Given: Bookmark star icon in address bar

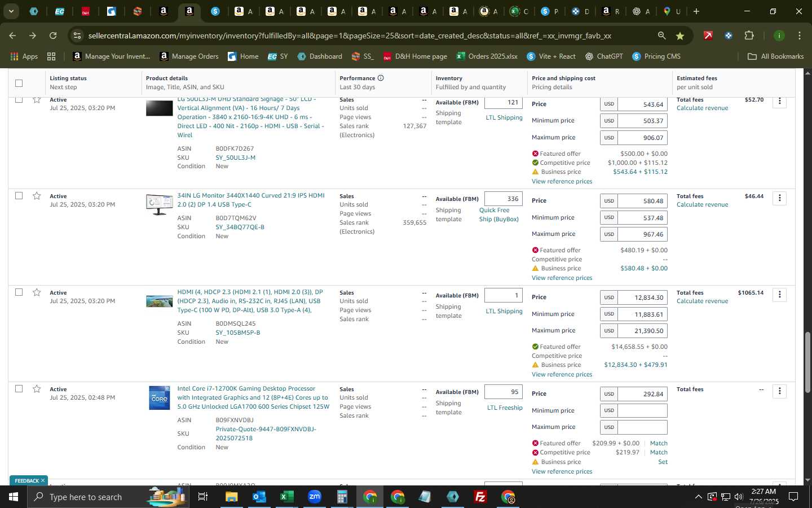Looking at the screenshot, I should pyautogui.click(x=680, y=36).
